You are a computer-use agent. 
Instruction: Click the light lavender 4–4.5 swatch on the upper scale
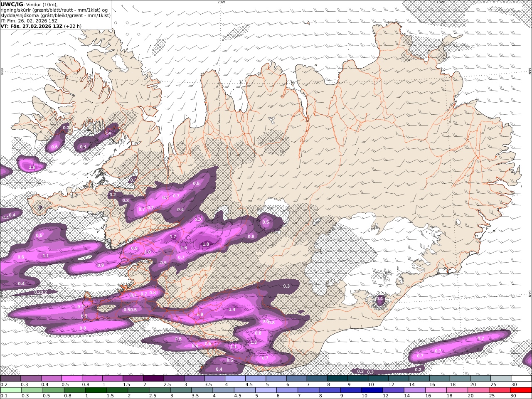point(235,379)
